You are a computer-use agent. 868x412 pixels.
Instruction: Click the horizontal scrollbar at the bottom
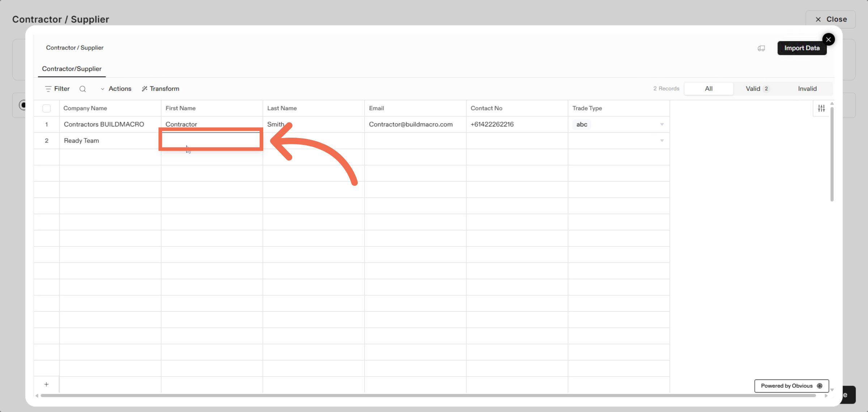427,396
